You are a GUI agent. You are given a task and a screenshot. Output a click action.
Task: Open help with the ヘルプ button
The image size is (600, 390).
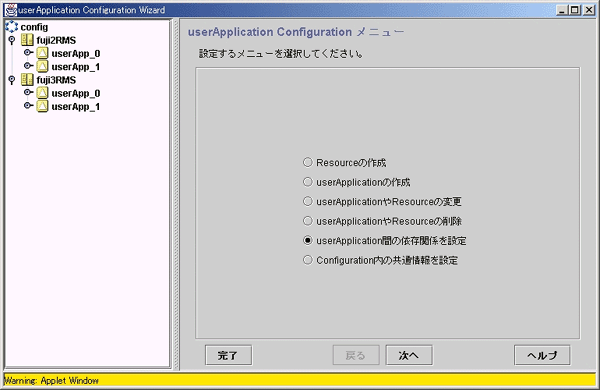click(x=542, y=355)
